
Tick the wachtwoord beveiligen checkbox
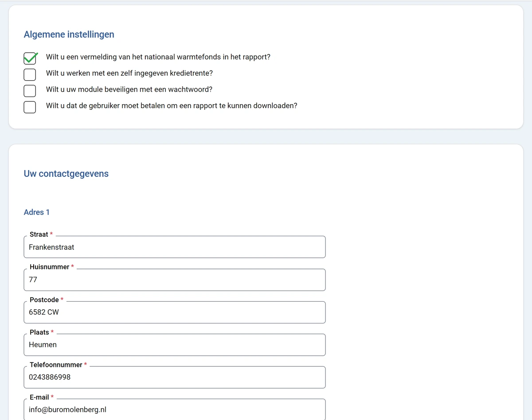tap(30, 90)
